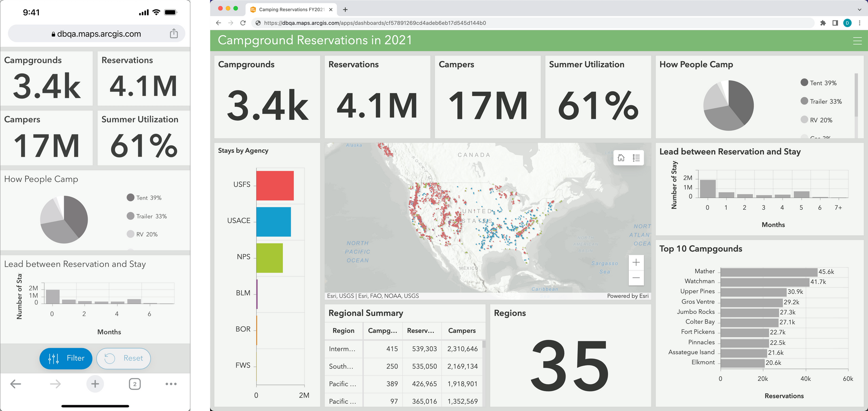Open Chrome extensions puzzle icon
Screen dimensions: 868x411
(823, 23)
